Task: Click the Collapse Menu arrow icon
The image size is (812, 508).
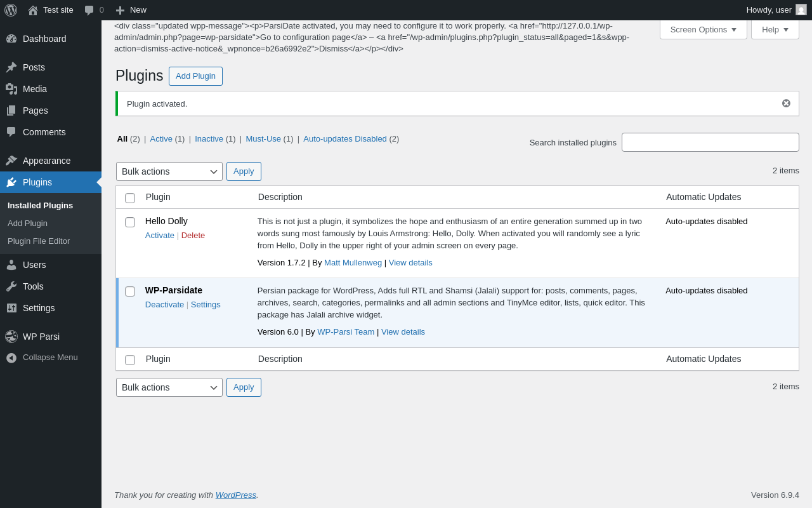Action: 11,358
